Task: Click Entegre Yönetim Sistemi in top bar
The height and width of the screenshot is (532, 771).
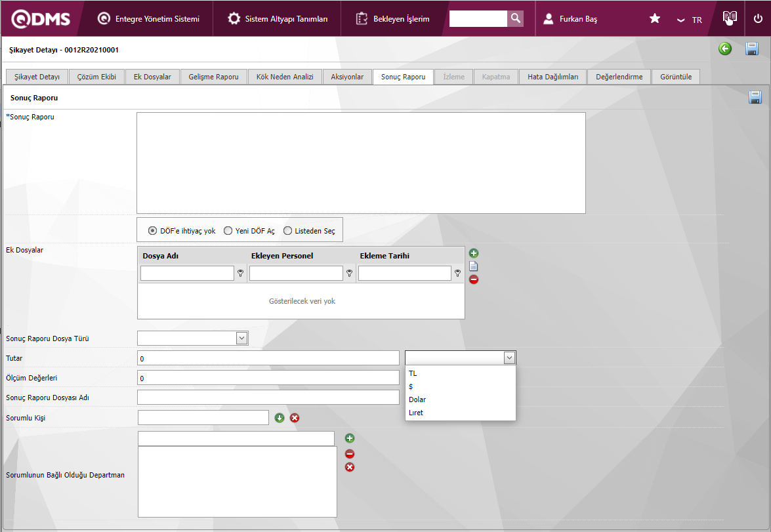Action: click(148, 19)
